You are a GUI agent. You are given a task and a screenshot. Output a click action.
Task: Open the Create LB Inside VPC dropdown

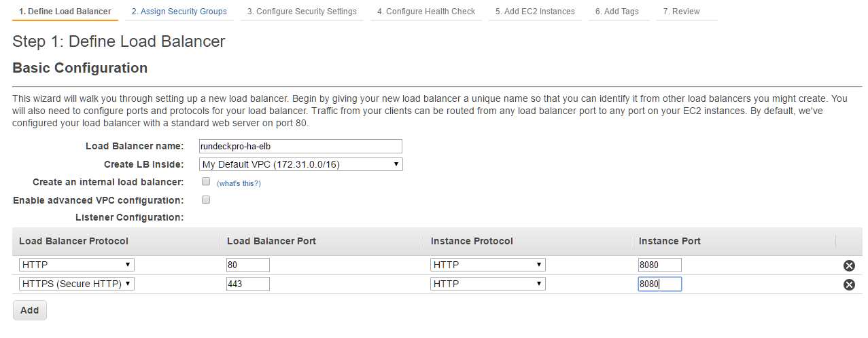click(301, 164)
